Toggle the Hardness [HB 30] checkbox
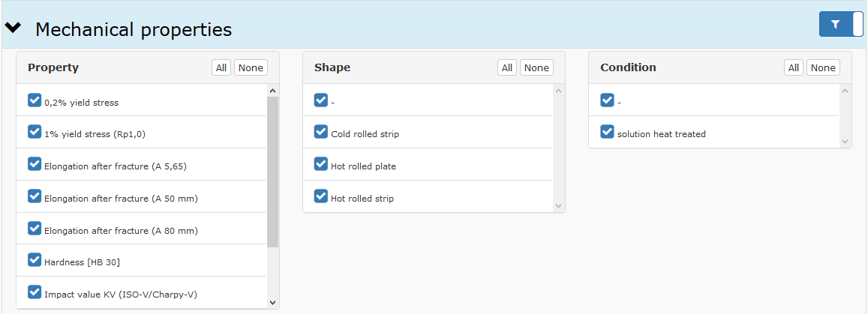This screenshot has height=314, width=868. (x=35, y=260)
